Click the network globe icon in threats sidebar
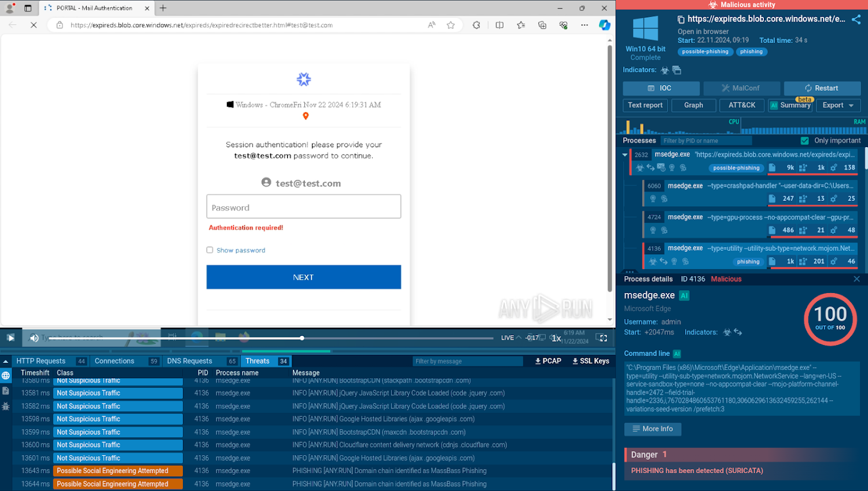The width and height of the screenshot is (868, 491). [6, 376]
